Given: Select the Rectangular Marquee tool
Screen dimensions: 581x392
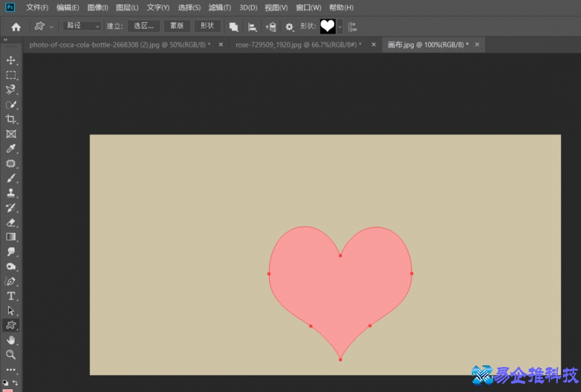Looking at the screenshot, I should [11, 75].
